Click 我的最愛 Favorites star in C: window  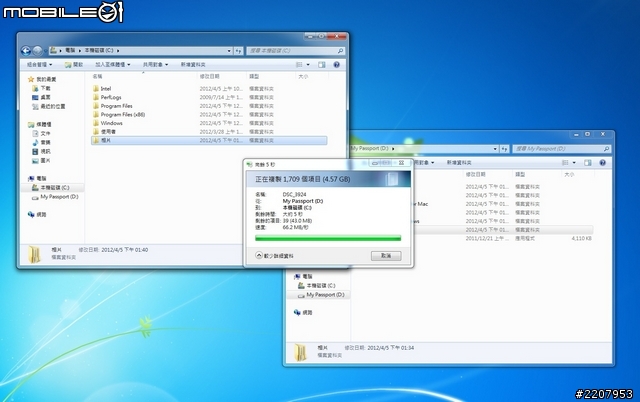tap(31, 79)
